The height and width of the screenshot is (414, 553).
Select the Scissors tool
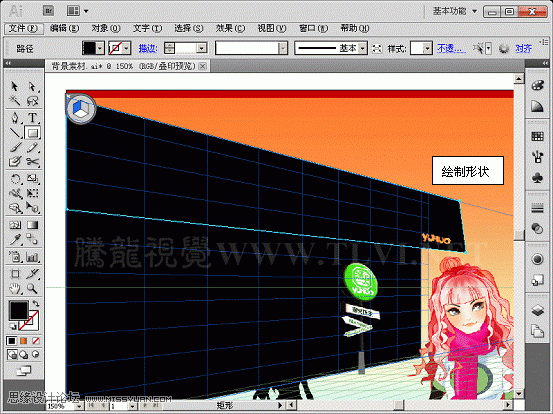pos(32,162)
